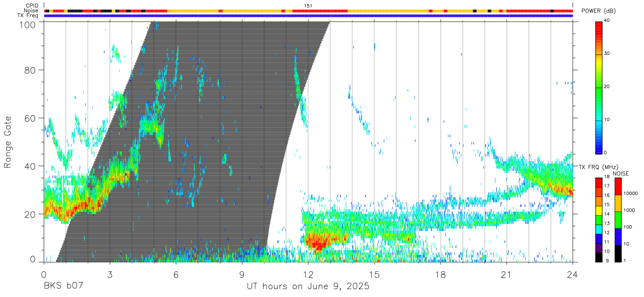Image resolution: width=644 pixels, height=297 pixels.
Task: Click the CPID value '151'
Action: 308,6
